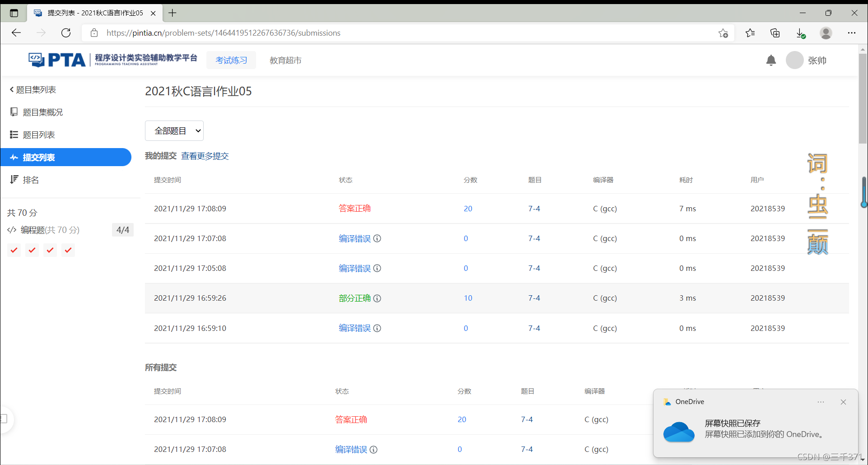
Task: Open problem 7-4 in the 17:05:08 row
Action: (x=534, y=268)
